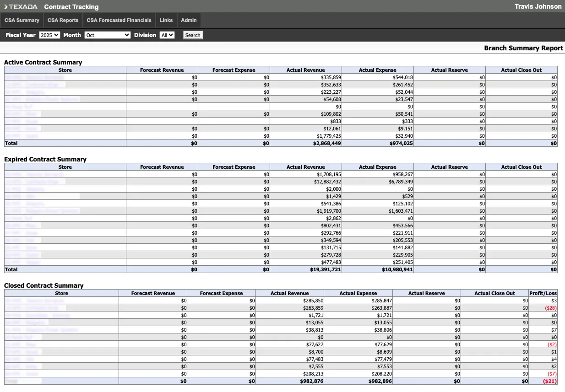Click the Texada logo in the header
This screenshot has width=565, height=392.
[21, 7]
